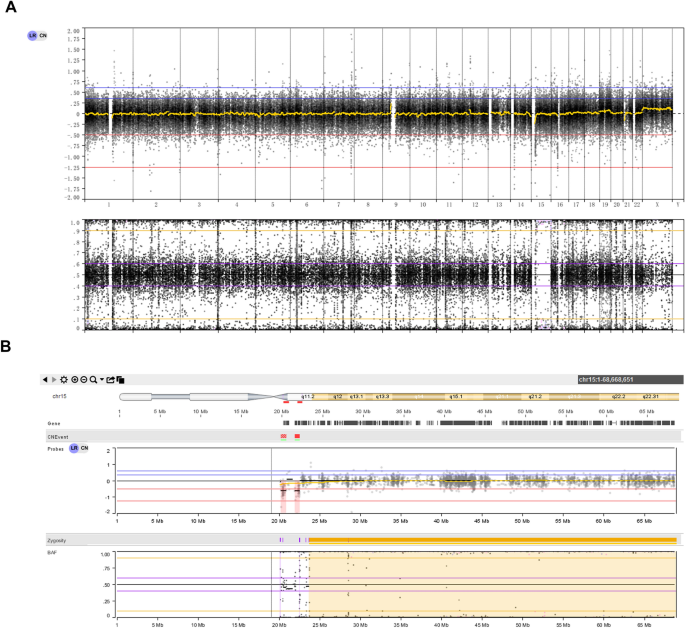Click the chr15:1-68,668,651 location field

tap(630, 380)
